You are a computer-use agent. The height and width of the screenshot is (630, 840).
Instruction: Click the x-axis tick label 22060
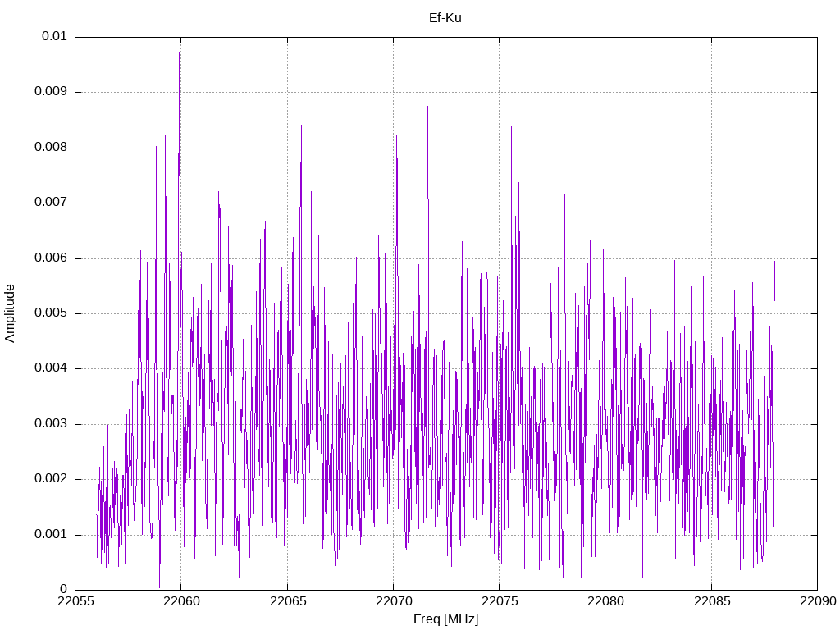pos(181,601)
